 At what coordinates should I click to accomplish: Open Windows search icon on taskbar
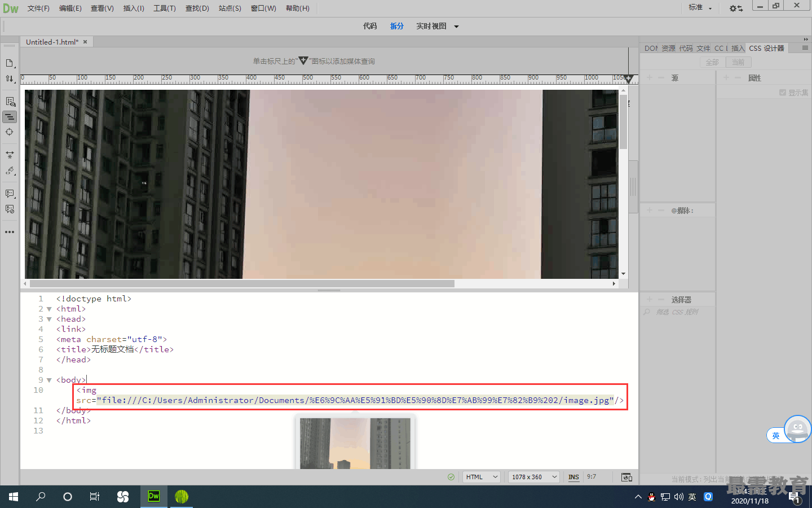point(41,497)
